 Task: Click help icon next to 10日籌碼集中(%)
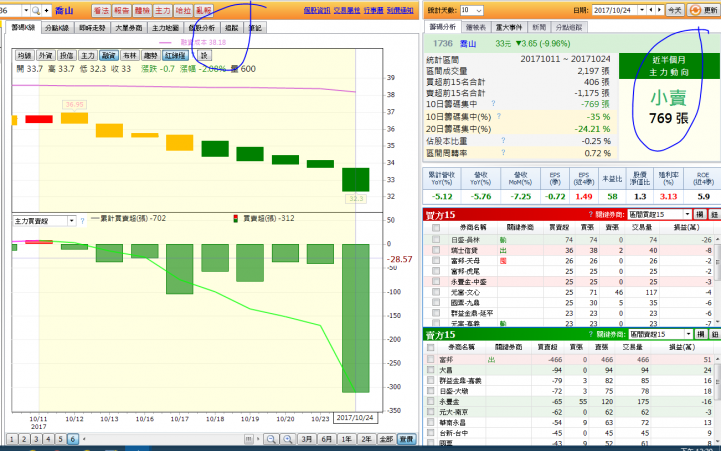[498, 116]
